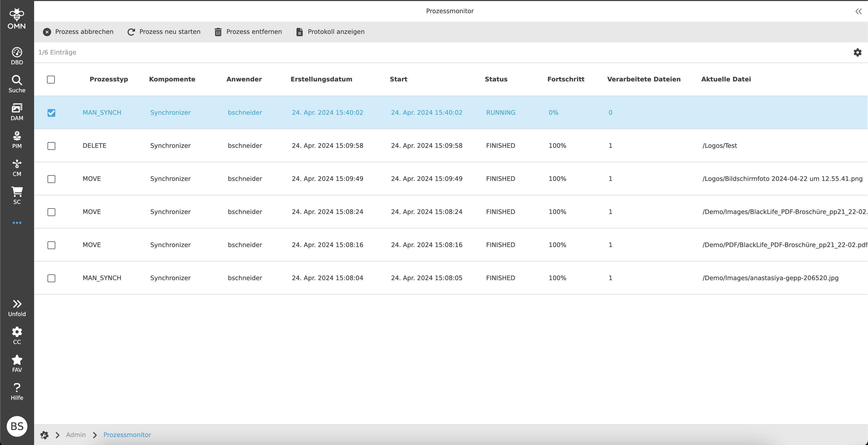Open the DAM module icon
868x445 pixels.
pos(17,112)
